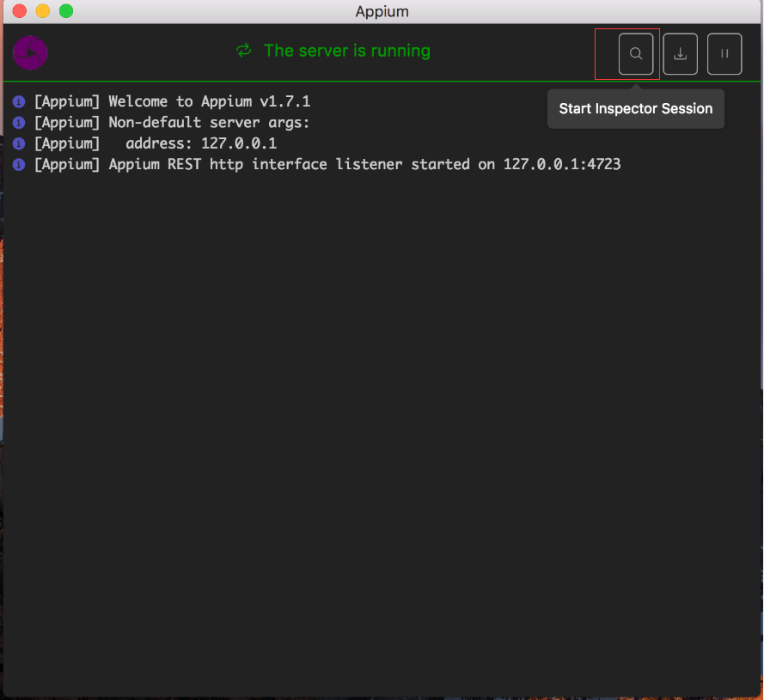Click the pause server toolbar button frame
764x700 pixels.
click(724, 53)
